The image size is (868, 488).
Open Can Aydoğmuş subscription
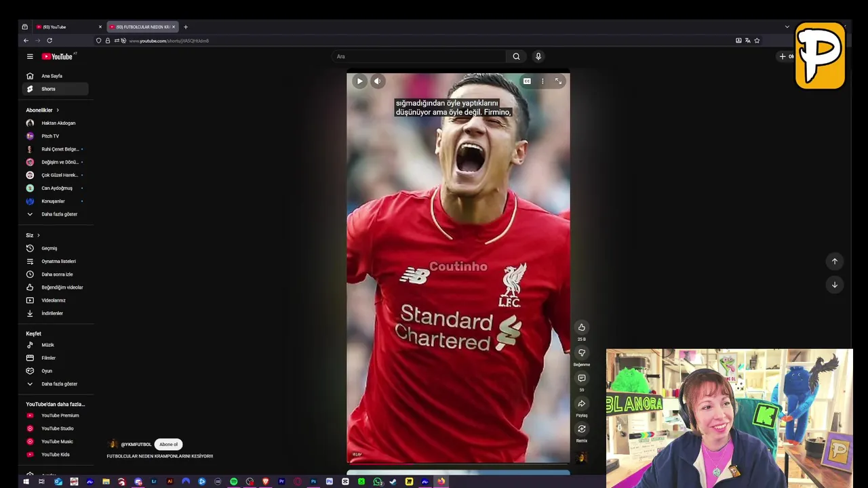pos(56,188)
